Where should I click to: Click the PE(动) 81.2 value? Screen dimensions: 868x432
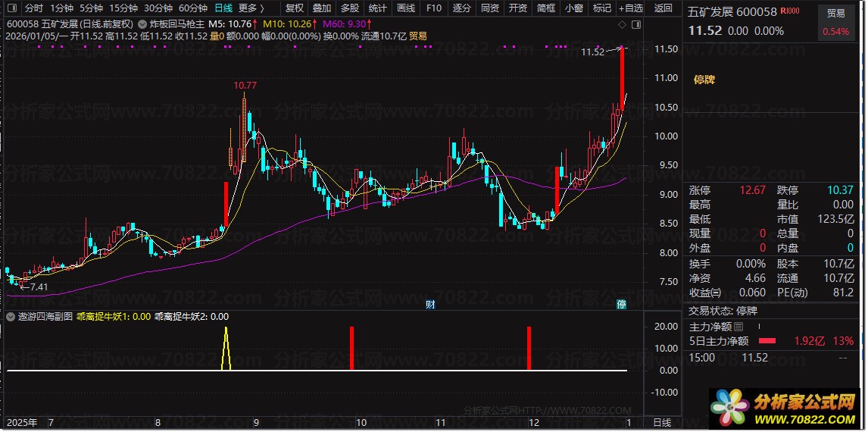[x=842, y=293]
